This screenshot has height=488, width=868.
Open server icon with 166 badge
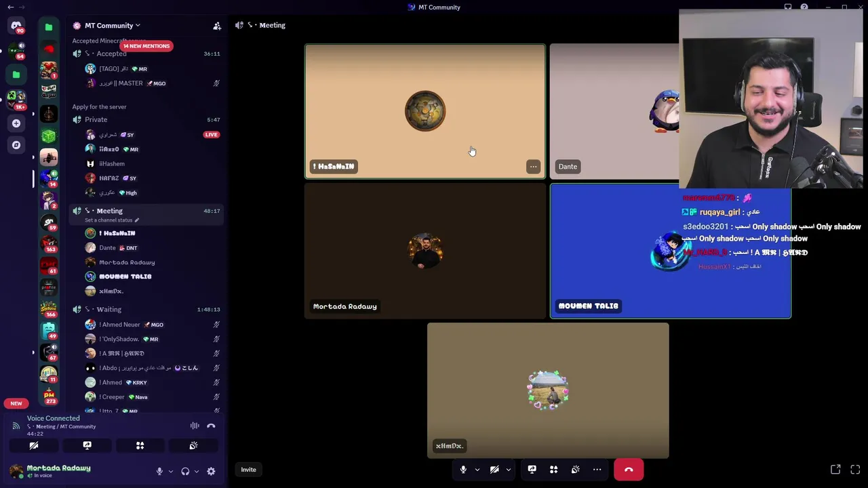(x=49, y=308)
